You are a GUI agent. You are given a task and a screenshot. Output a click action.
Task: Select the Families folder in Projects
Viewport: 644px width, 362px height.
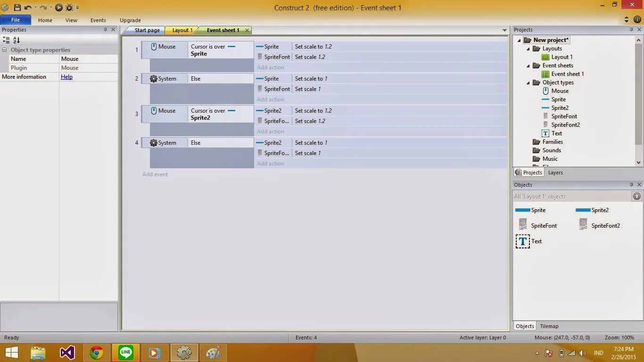[548, 142]
